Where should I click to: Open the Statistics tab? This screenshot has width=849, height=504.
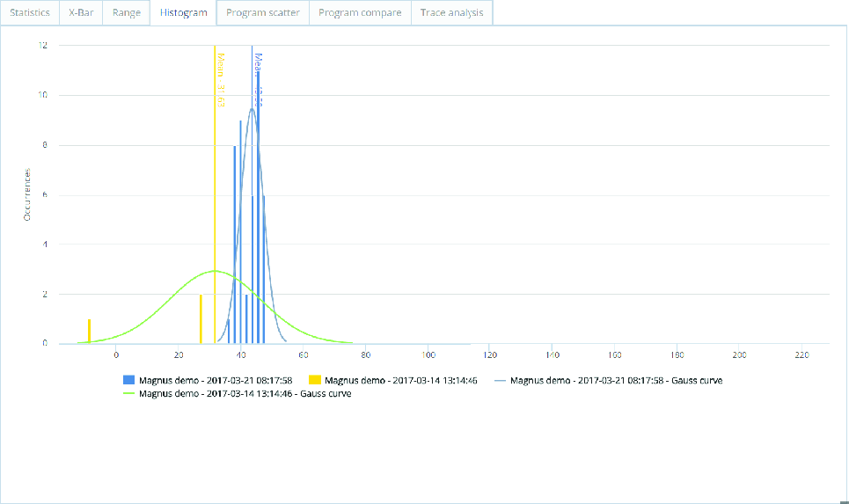[30, 12]
